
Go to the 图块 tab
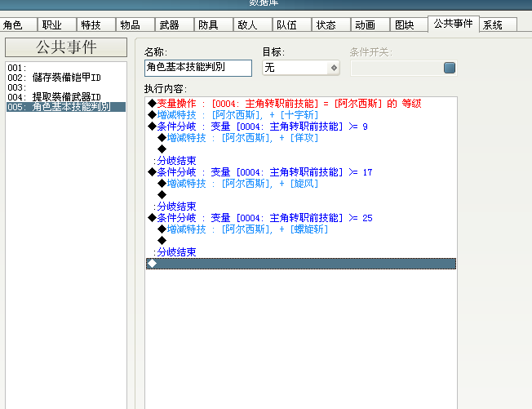(410, 24)
